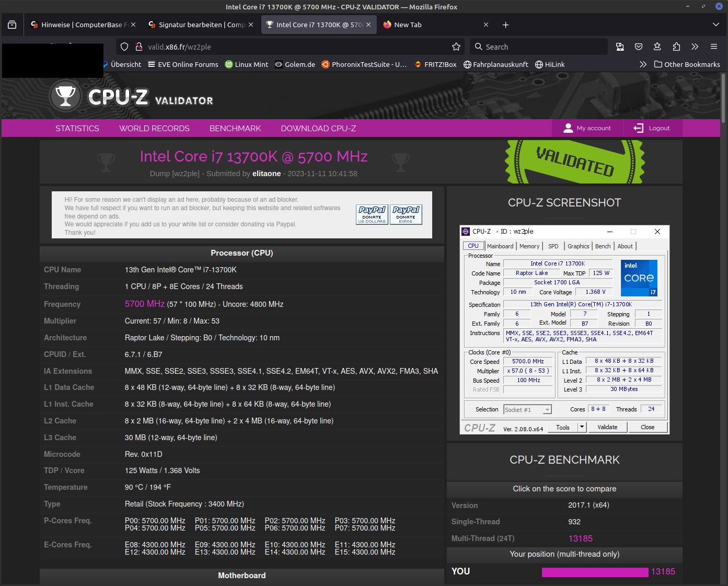
Task: Click the Microcode Rev. 0x11D value
Action: pos(144,454)
